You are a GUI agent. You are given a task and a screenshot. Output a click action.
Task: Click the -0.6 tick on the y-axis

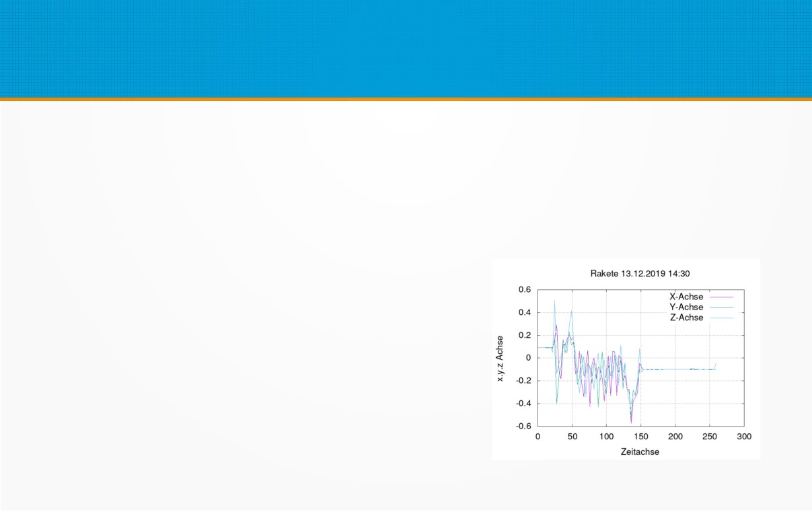[x=523, y=427]
